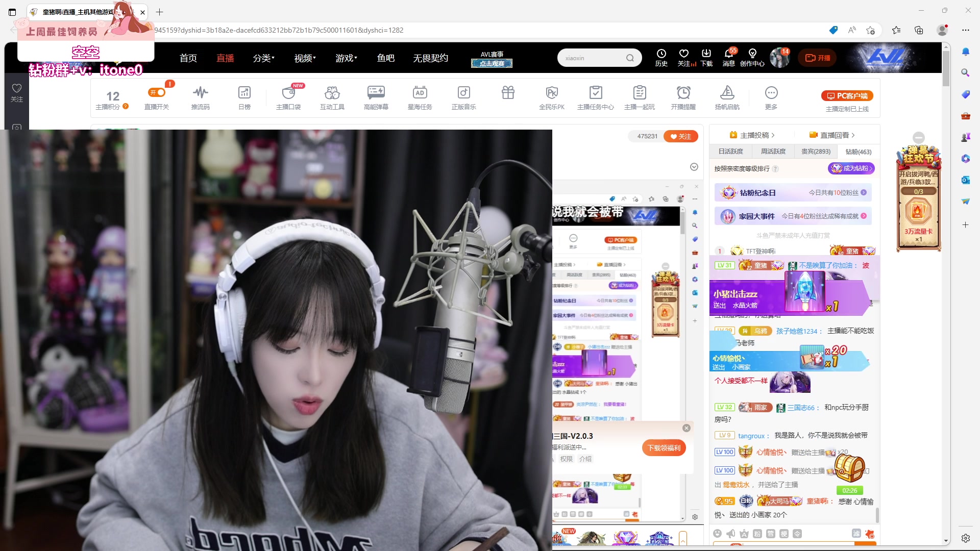This screenshot has width=980, height=551.
Task: Switch to 日活跃度 tab
Action: point(731,152)
